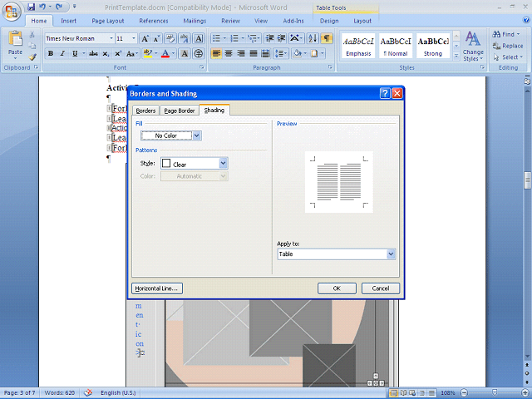
Task: Open the Apply to dropdown set to Table
Action: 391,254
